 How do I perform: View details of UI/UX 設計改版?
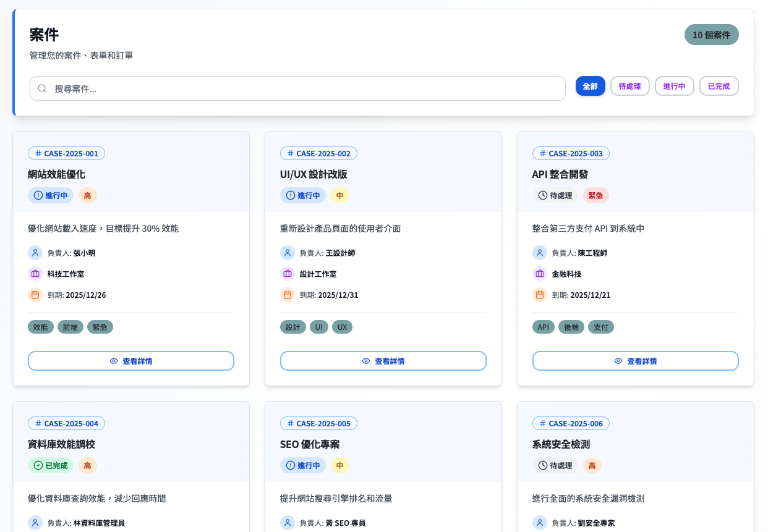(x=383, y=361)
